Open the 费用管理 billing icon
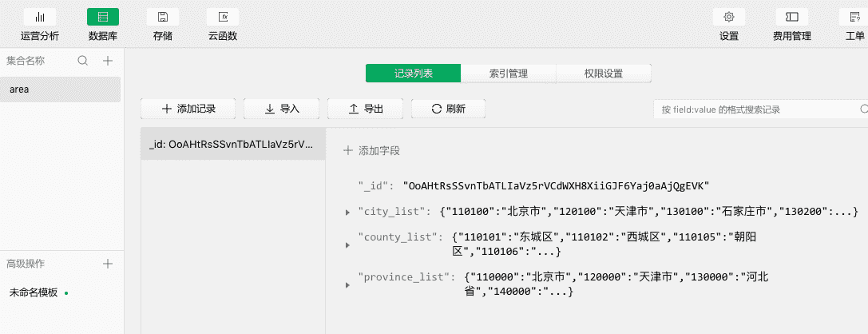The image size is (868, 334). tap(791, 17)
